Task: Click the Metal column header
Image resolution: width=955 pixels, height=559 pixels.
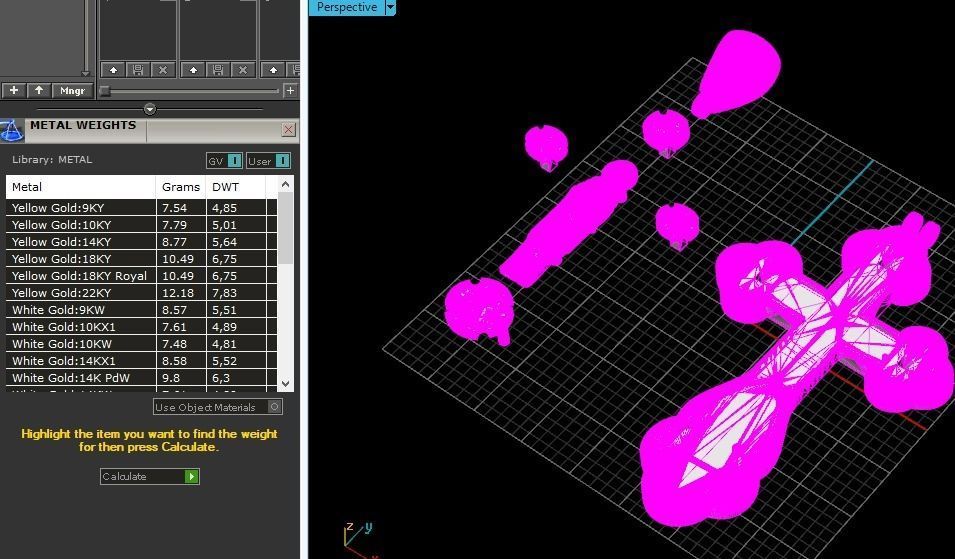Action: coord(81,187)
